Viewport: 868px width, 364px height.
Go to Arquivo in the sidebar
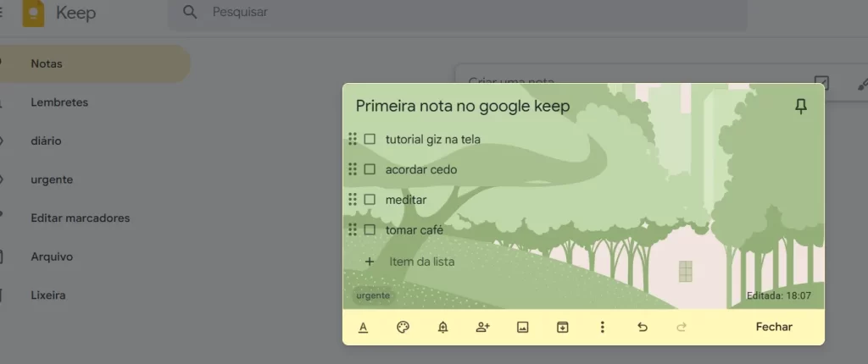tap(52, 256)
